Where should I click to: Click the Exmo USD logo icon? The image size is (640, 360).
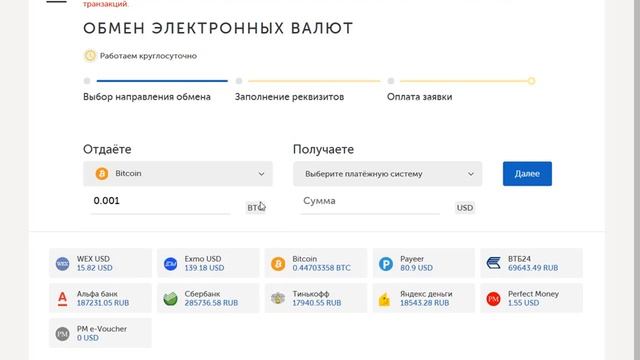pos(170,264)
